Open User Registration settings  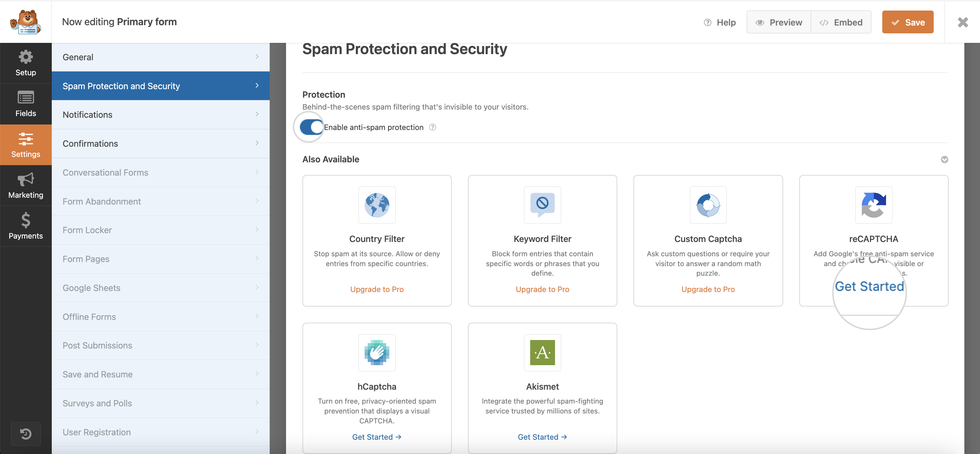click(160, 432)
